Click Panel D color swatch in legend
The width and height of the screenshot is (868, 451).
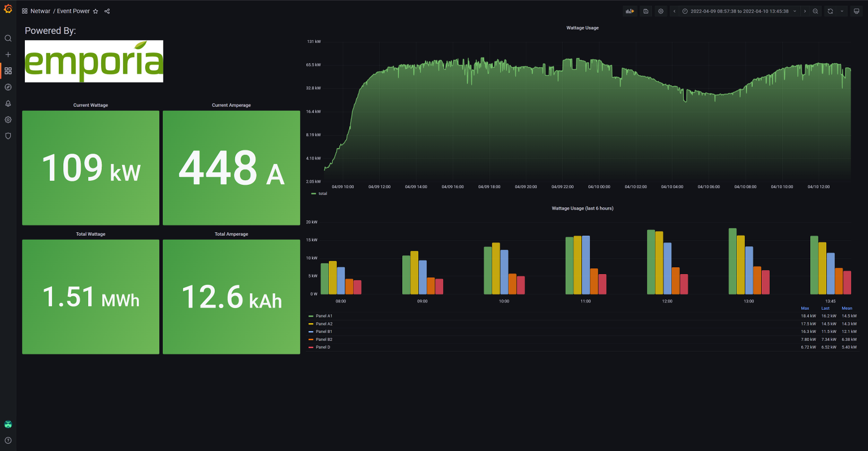click(x=311, y=348)
